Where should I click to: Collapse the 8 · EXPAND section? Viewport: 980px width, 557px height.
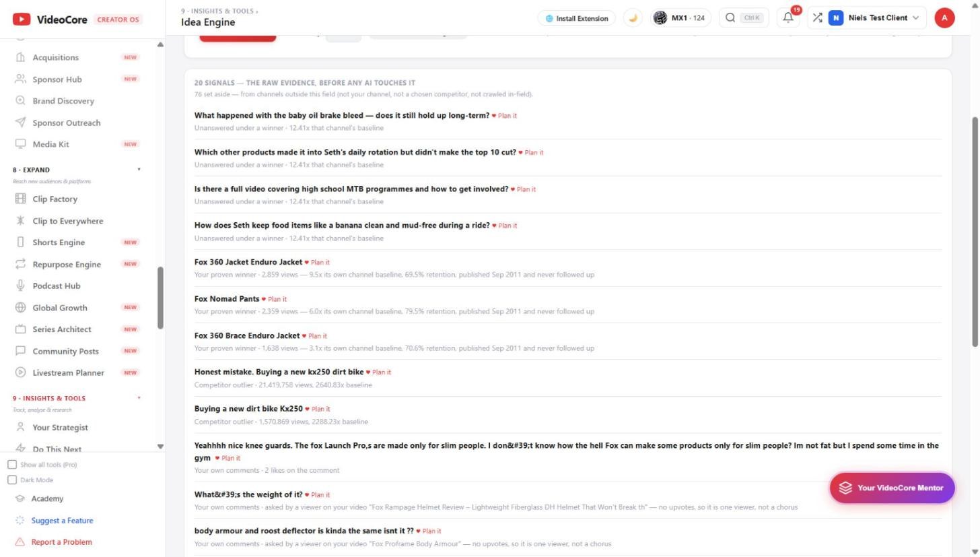pos(139,170)
